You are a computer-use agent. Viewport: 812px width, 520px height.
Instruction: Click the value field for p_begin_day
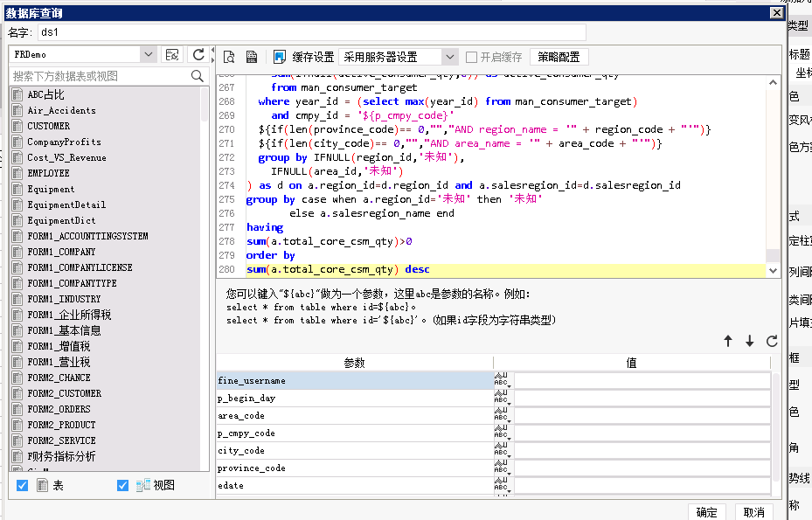pos(642,398)
